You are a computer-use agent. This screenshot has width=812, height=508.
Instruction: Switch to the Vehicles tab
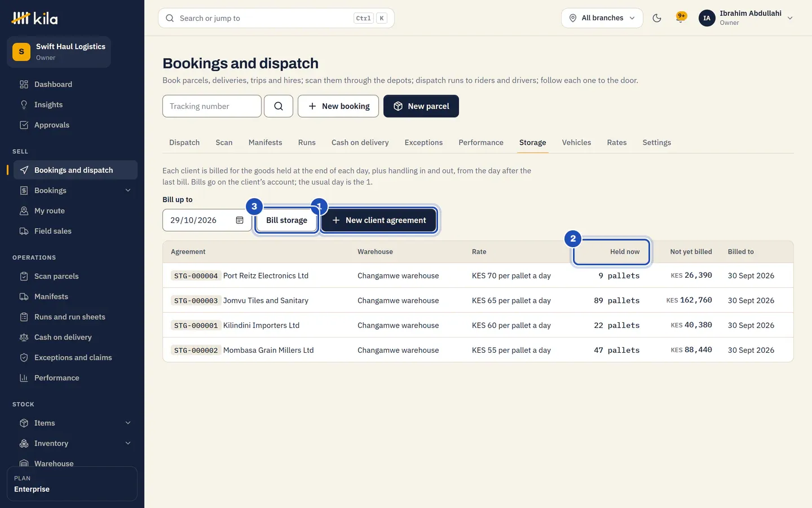576,142
